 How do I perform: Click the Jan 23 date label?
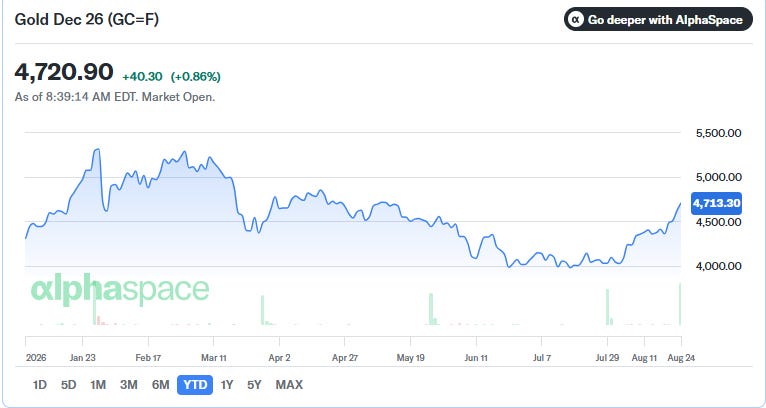(83, 358)
